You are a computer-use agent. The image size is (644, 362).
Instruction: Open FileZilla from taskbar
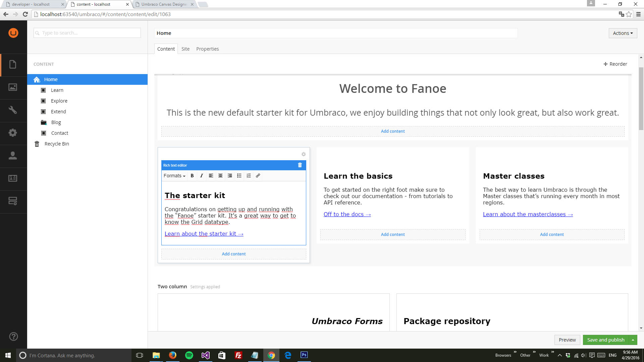click(238, 355)
